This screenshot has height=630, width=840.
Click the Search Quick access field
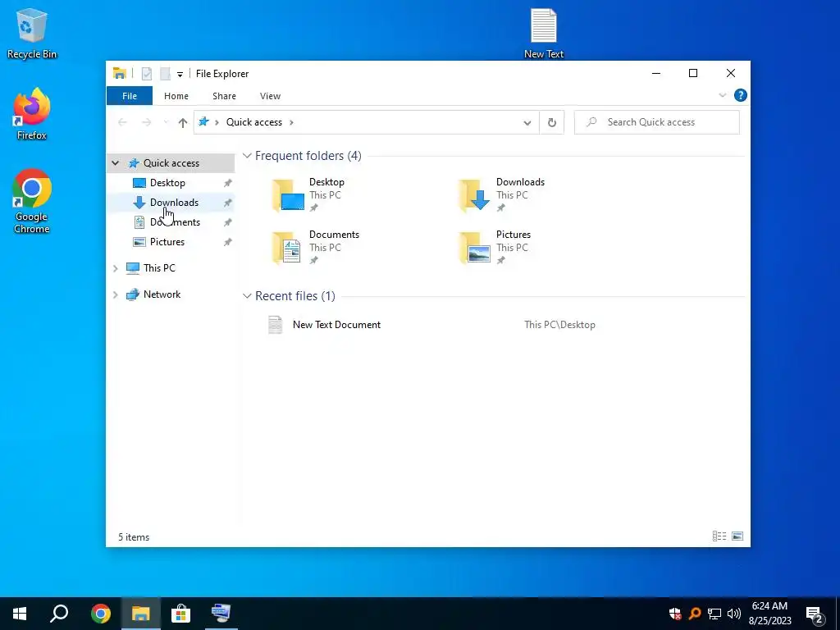click(x=657, y=122)
